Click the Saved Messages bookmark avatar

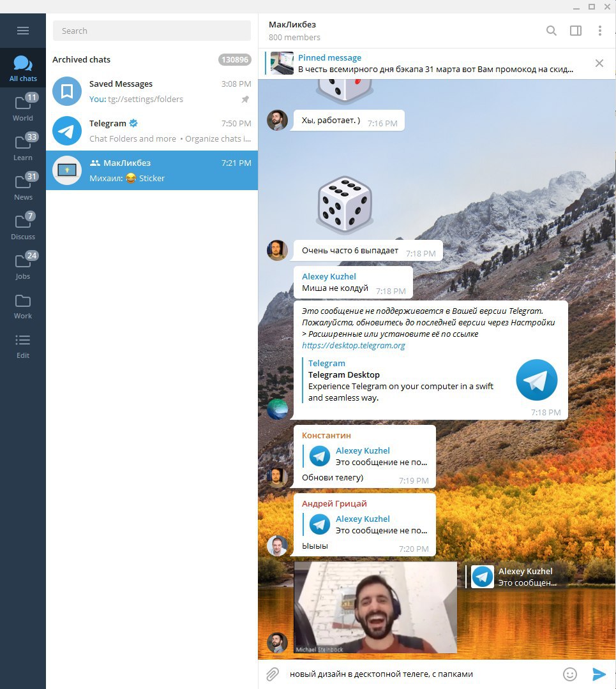[x=67, y=91]
